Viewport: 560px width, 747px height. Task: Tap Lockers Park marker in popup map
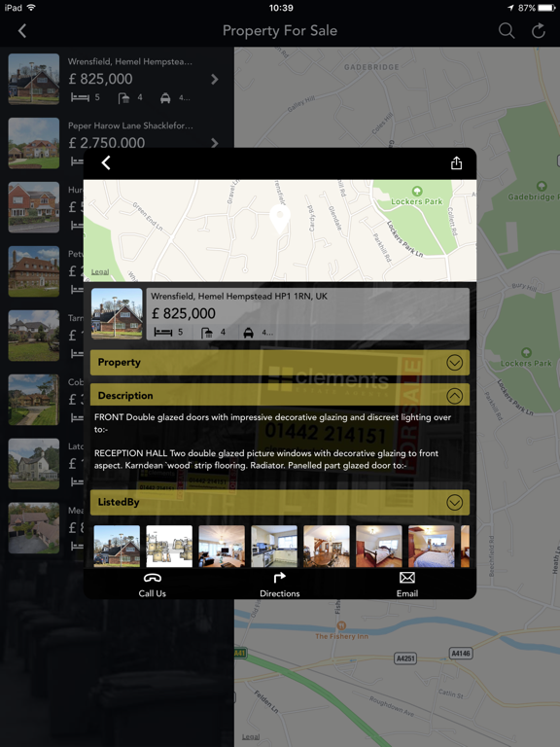tap(417, 191)
